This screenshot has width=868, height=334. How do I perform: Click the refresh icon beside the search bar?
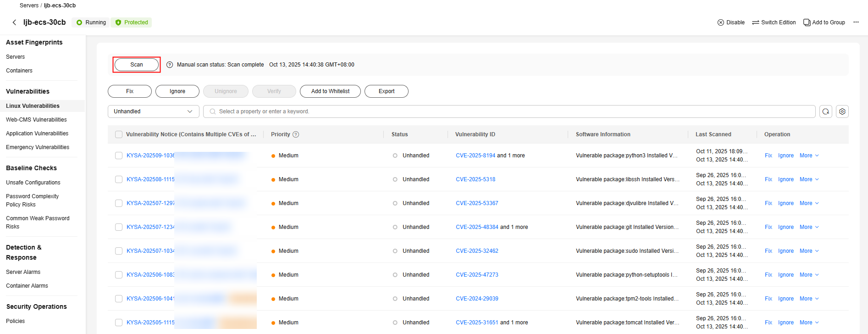(825, 111)
